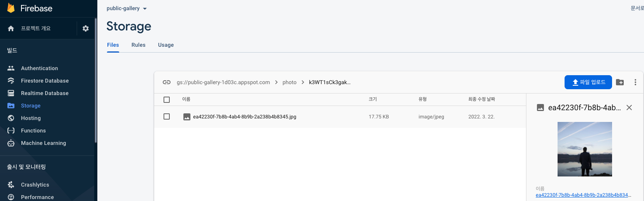Open project settings gear icon
Screen dimensions: 644x201
point(86,28)
